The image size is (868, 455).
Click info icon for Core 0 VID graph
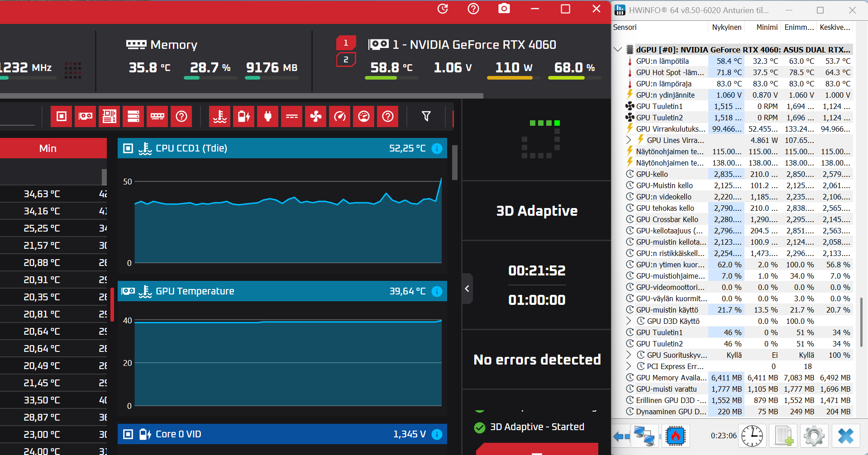click(437, 434)
